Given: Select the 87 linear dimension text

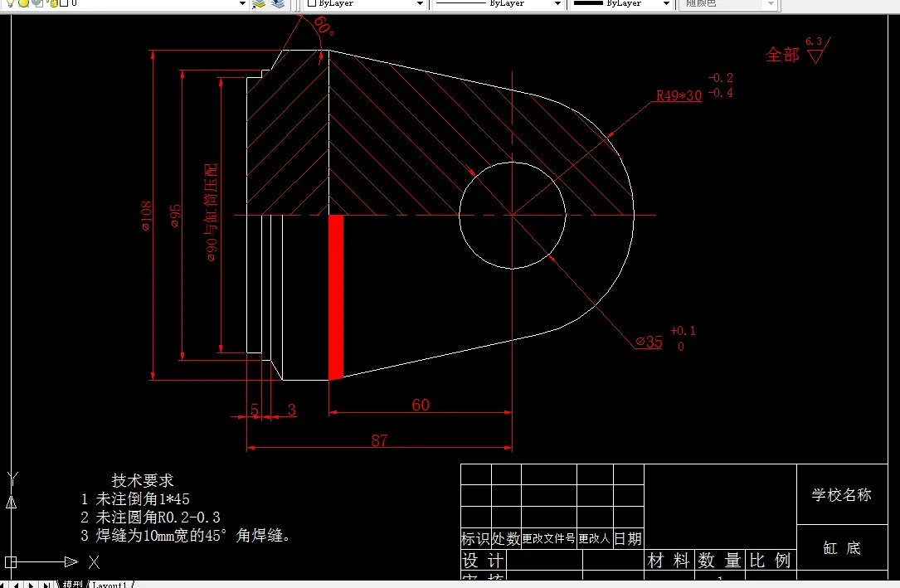Looking at the screenshot, I should pos(379,440).
